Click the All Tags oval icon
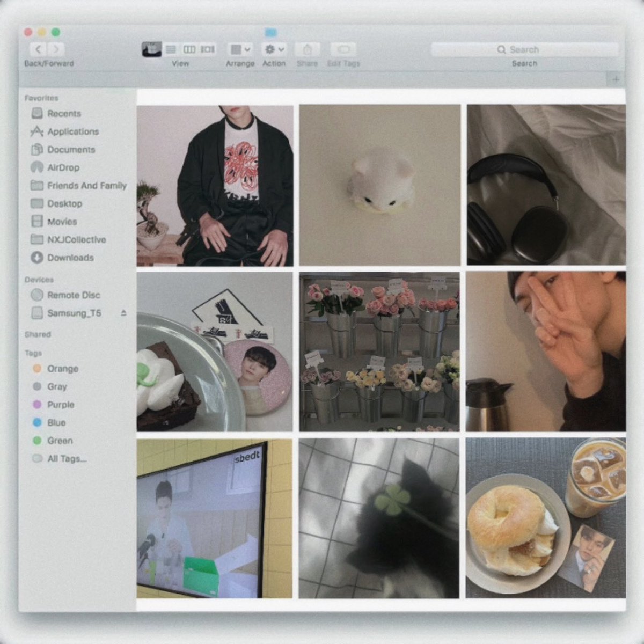The image size is (644, 644). click(37, 459)
